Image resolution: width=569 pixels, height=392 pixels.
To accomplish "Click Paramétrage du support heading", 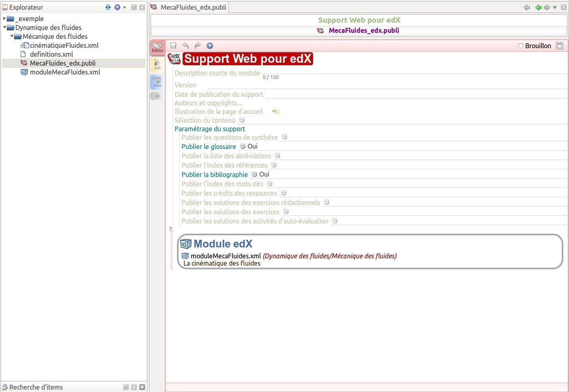I will [x=210, y=129].
